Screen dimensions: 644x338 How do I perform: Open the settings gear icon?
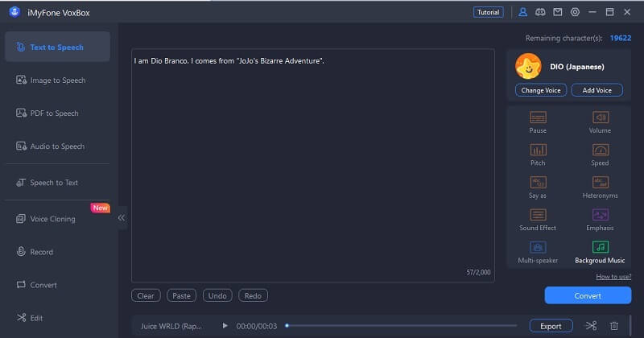click(x=575, y=12)
